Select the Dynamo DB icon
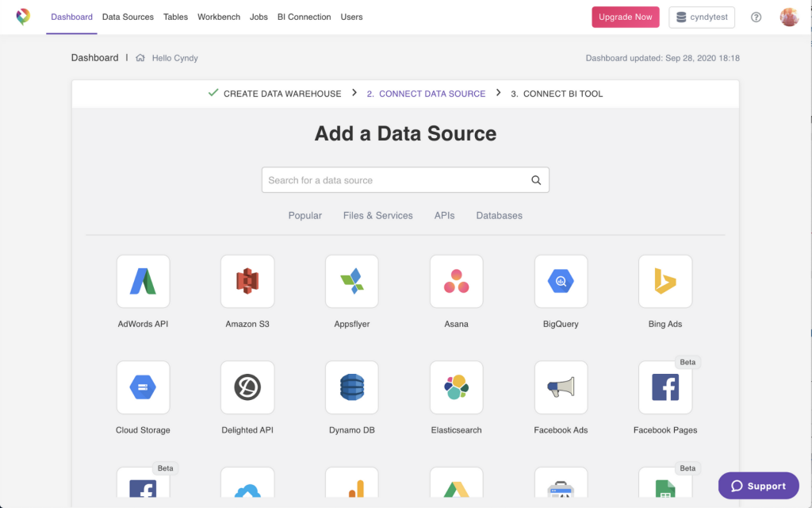 (351, 387)
